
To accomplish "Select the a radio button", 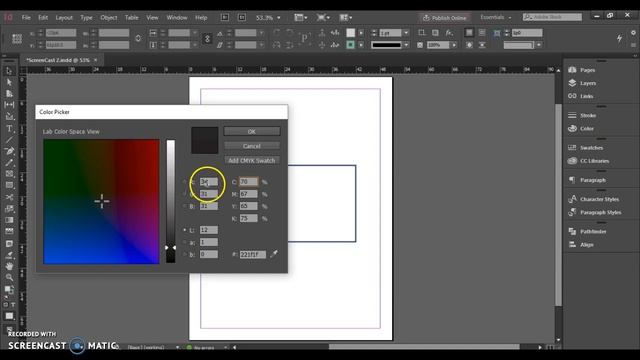I will (x=184, y=242).
